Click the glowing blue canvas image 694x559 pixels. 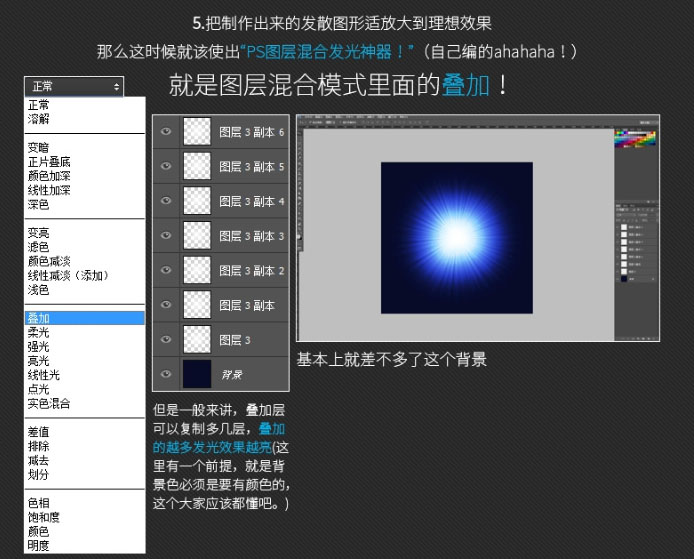click(x=457, y=238)
